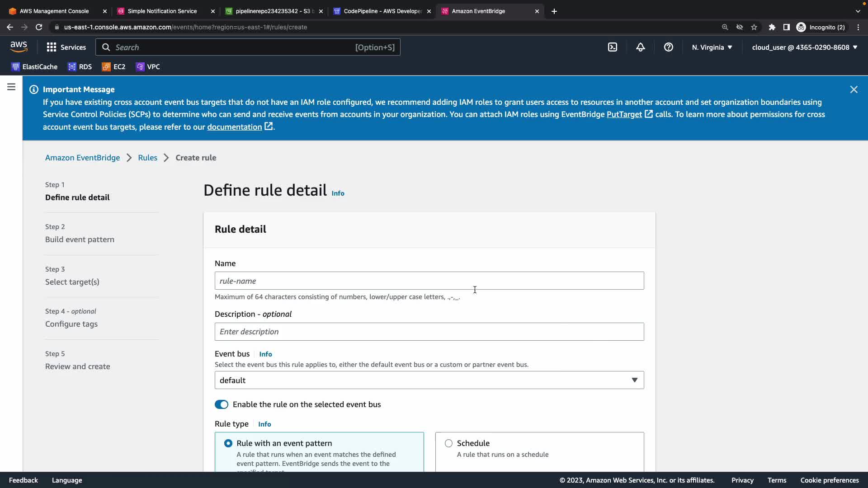Switch to the CodePipeline browser tab
Viewport: 868px width, 488px height.
pyautogui.click(x=382, y=11)
